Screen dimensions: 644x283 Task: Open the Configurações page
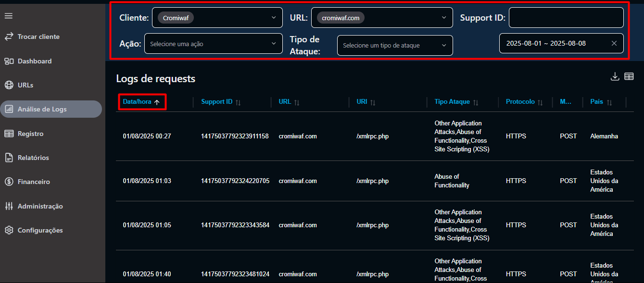tap(40, 230)
